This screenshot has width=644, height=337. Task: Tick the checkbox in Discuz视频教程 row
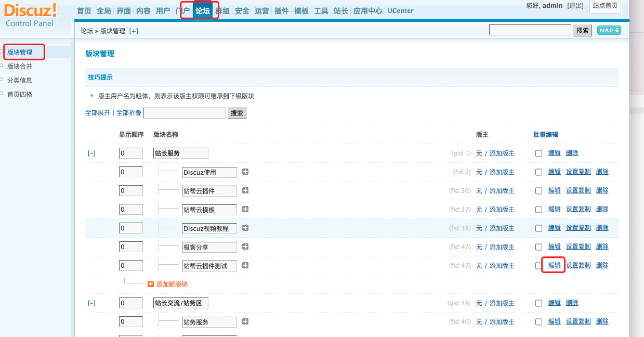pos(538,228)
